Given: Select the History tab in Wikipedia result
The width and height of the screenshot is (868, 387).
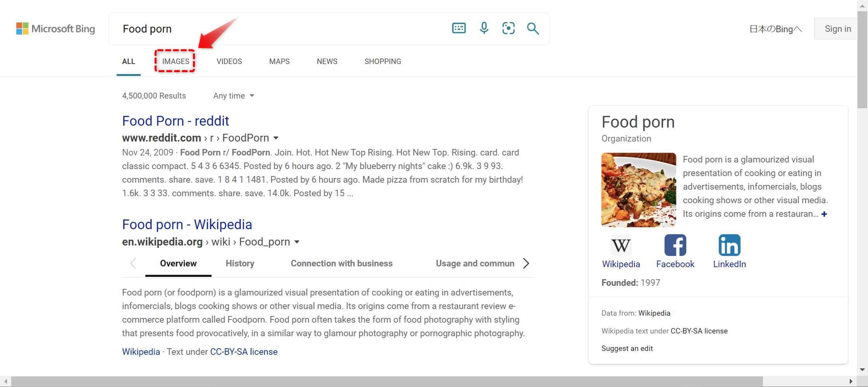Looking at the screenshot, I should click(240, 263).
